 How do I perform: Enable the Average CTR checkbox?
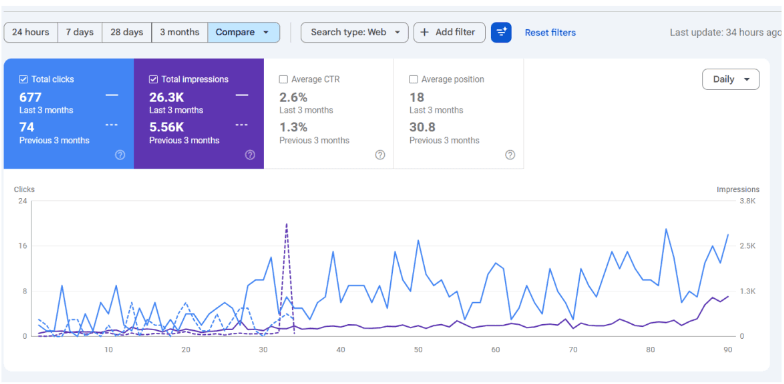(284, 79)
